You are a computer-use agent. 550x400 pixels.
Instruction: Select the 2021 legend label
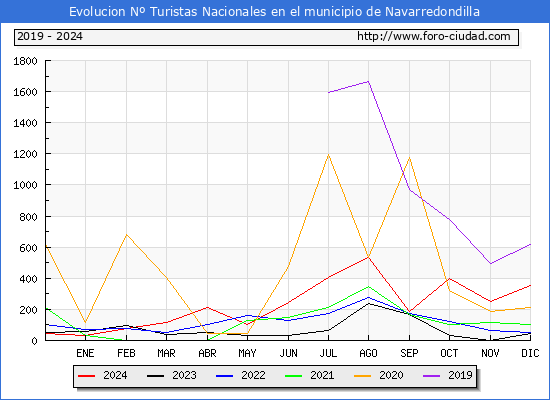point(322,375)
